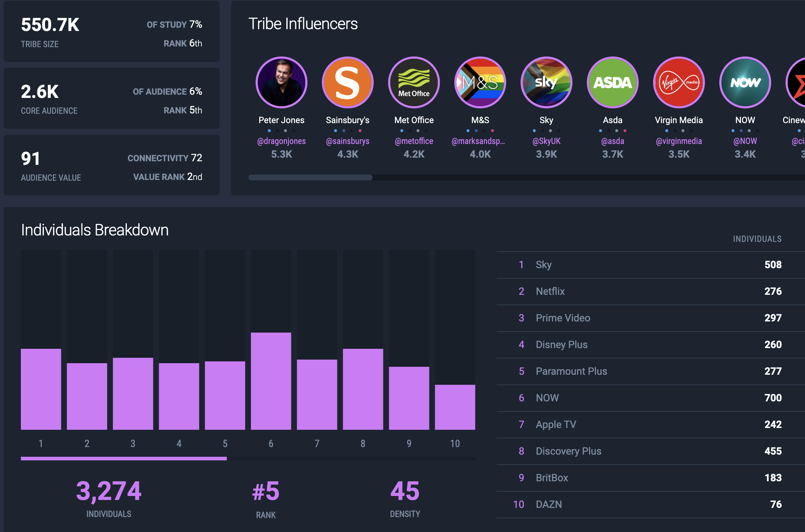Click the #5 rank figure

[x=266, y=491]
